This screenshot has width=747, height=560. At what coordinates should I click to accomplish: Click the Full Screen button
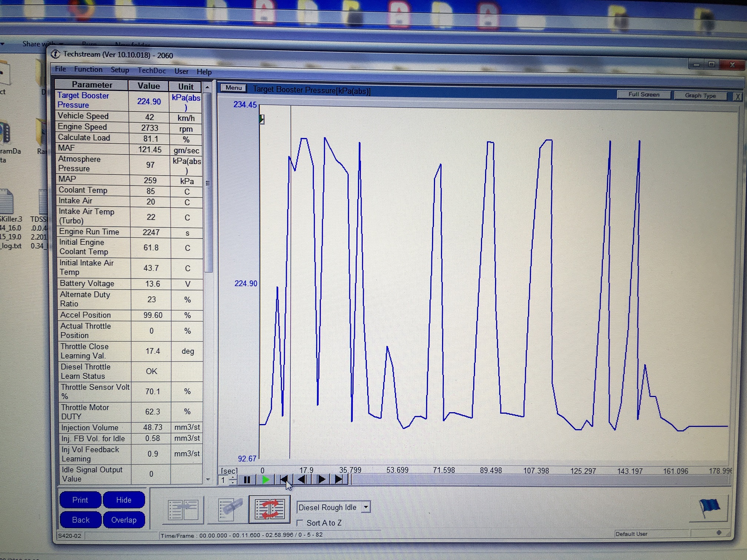[644, 95]
